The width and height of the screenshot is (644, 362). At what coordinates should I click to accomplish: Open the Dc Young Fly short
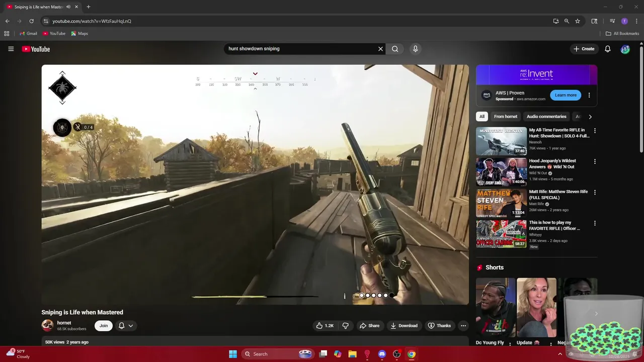(x=496, y=307)
